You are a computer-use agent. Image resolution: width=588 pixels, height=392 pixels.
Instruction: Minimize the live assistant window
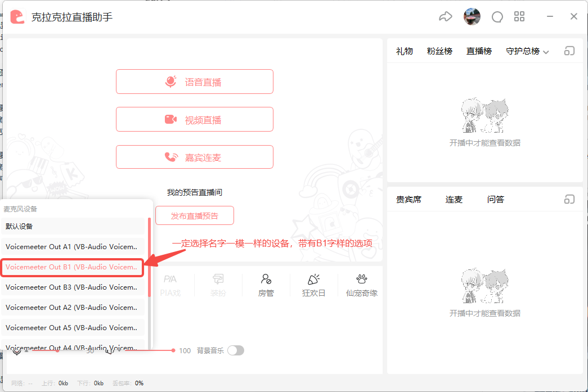tap(550, 16)
